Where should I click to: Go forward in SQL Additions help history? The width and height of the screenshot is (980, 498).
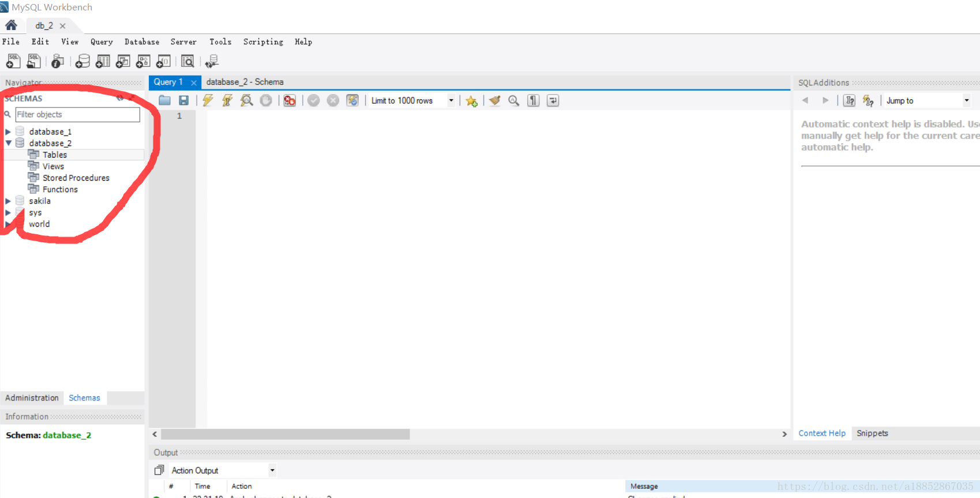825,100
